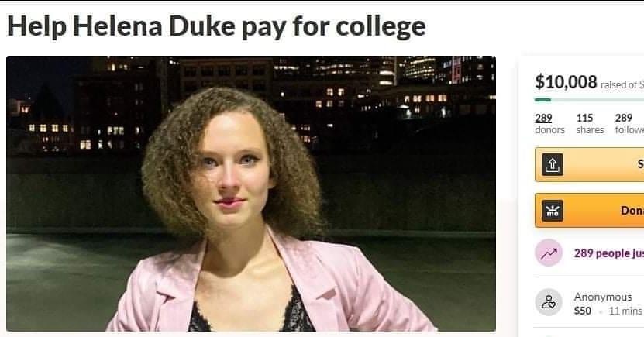Click the Anonymous donor avatar icon

[x=549, y=302]
